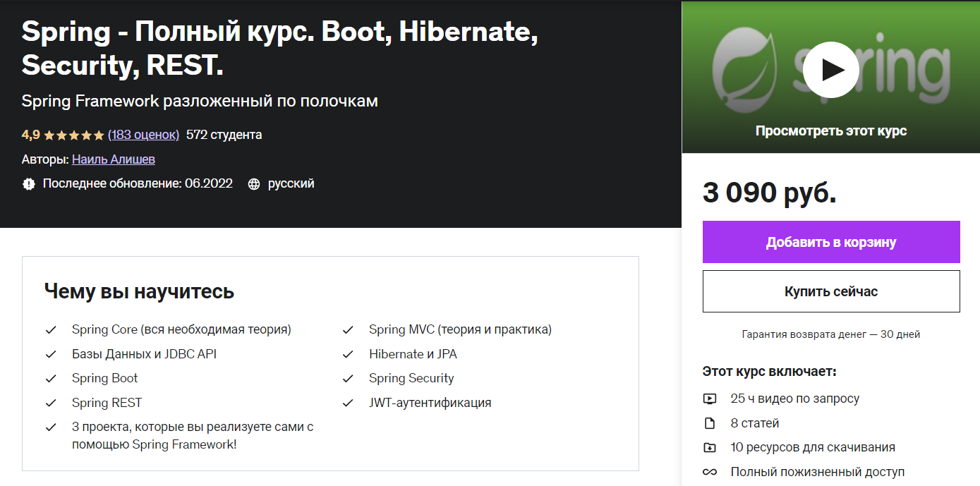Screen dimensions: 980x486
Task: Click the articles document icon
Action: [x=710, y=424]
